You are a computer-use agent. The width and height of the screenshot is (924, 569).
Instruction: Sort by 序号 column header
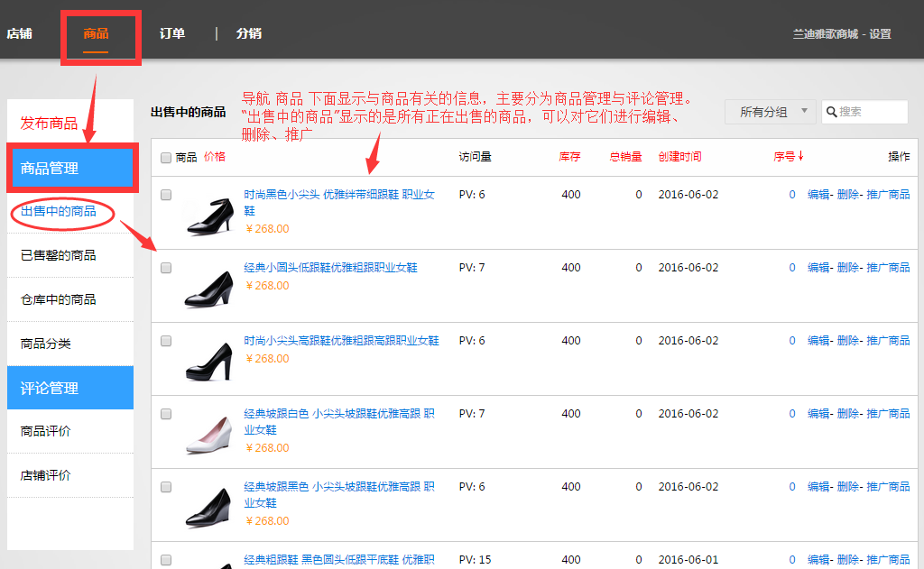pos(784,157)
